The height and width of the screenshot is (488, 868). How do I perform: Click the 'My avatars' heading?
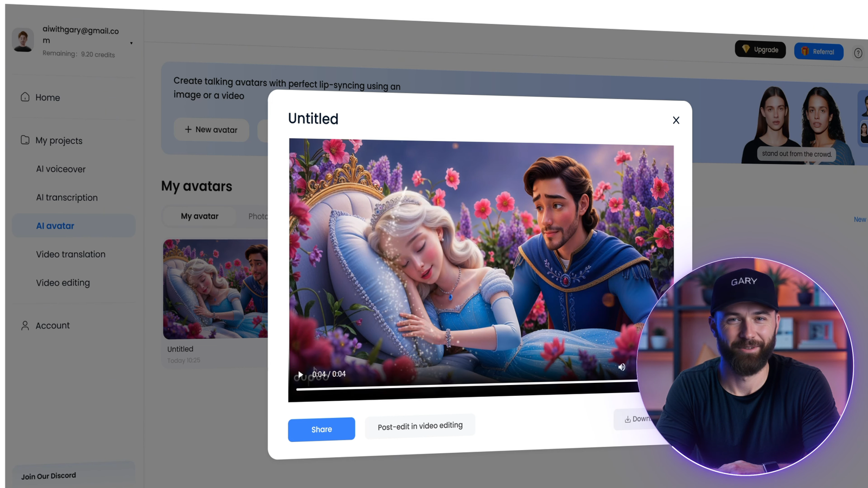tap(196, 187)
